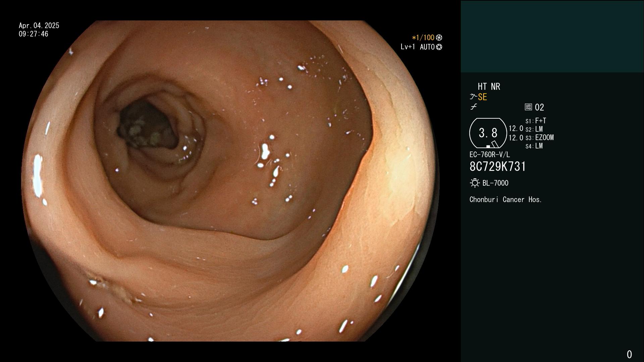Click the 0 counter at bottom right

[x=629, y=354]
